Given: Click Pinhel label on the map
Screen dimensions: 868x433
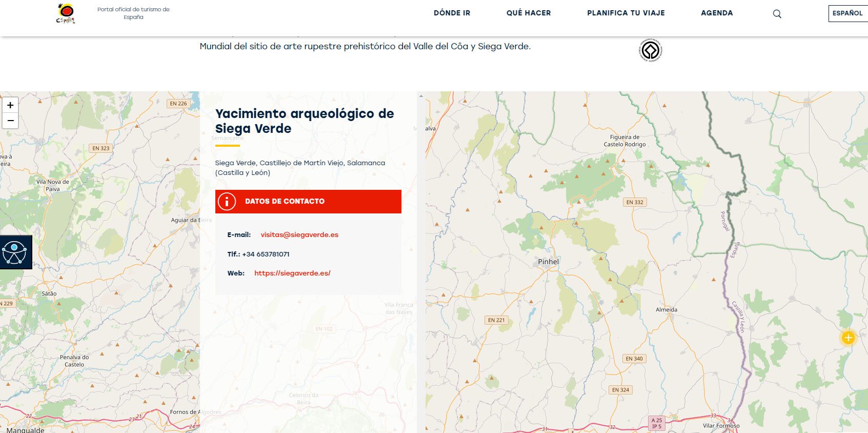Looking at the screenshot, I should point(548,262).
